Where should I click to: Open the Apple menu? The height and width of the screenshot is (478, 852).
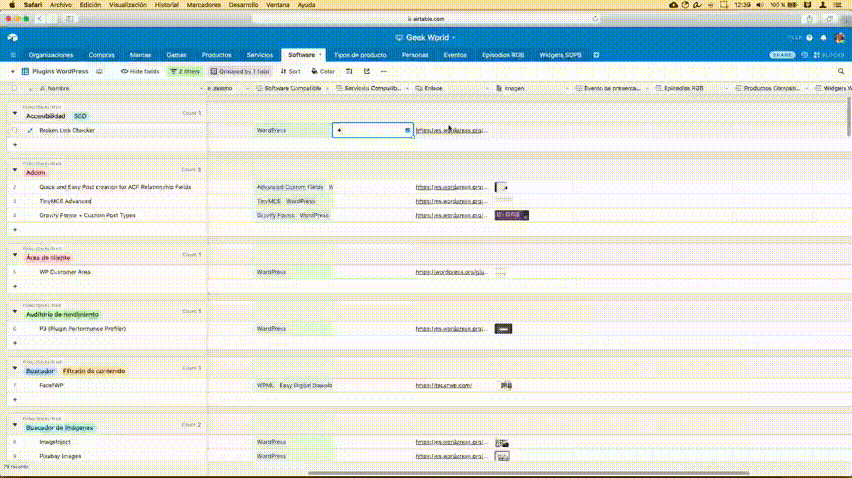[x=11, y=5]
